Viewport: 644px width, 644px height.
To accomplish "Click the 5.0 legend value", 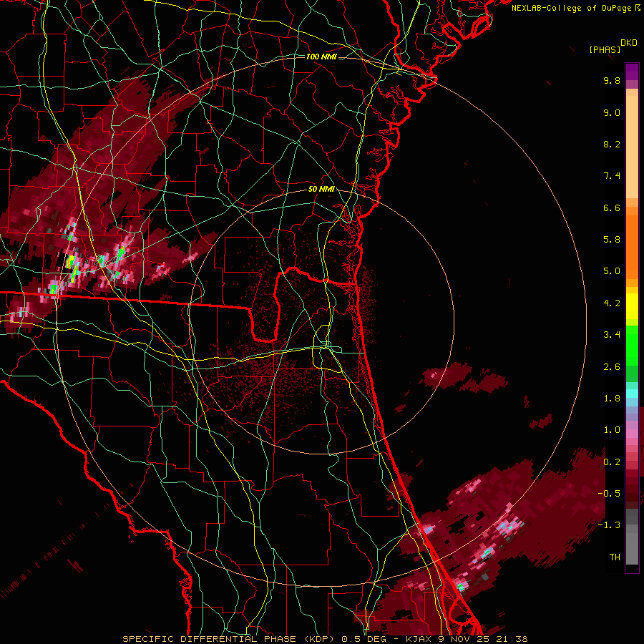I will 612,271.
